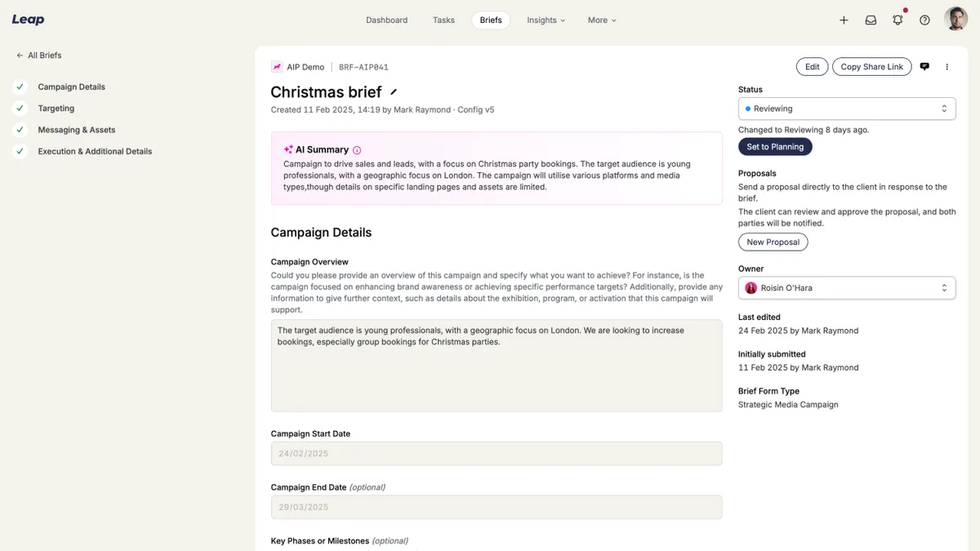Open the notifications bell

898,20
